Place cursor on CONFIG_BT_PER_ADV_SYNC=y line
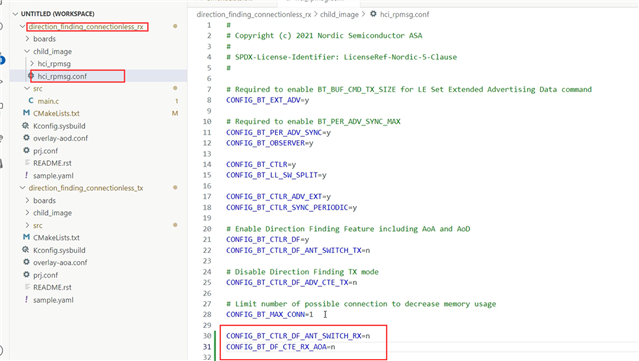Screen dimensions: 639x361 [x=278, y=132]
